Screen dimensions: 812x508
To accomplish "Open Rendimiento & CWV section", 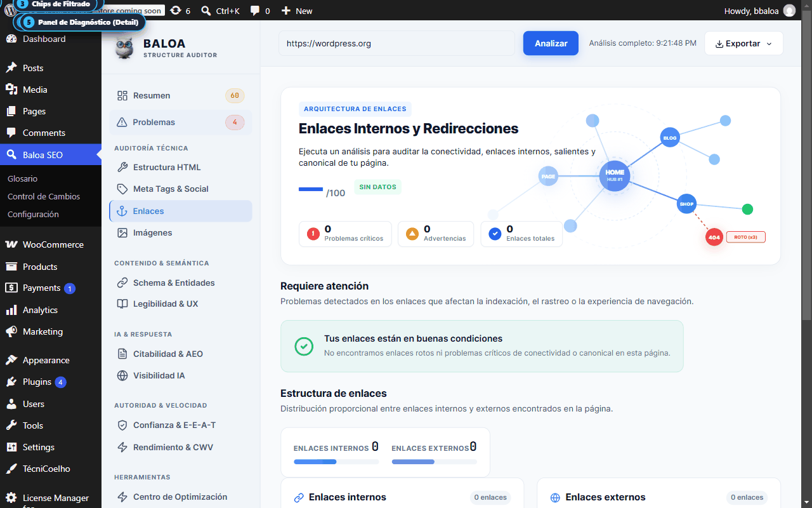I will click(x=180, y=447).
